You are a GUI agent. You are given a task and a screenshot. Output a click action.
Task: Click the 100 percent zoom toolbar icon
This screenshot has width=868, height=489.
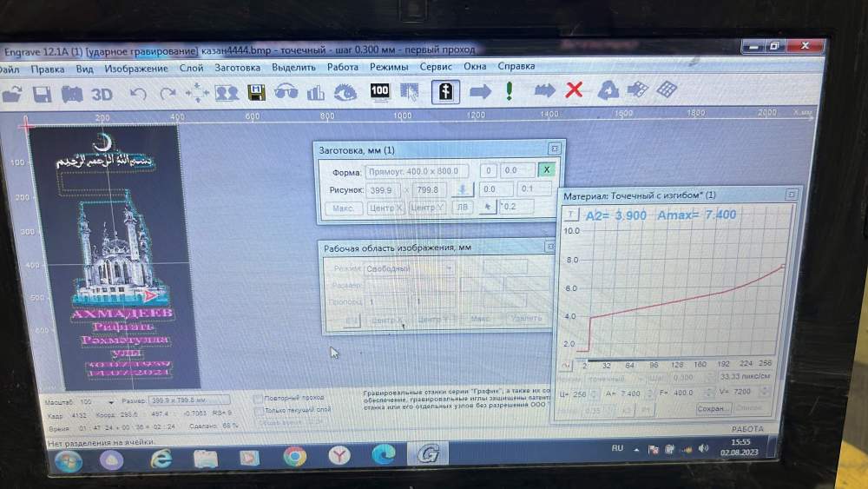[379, 90]
